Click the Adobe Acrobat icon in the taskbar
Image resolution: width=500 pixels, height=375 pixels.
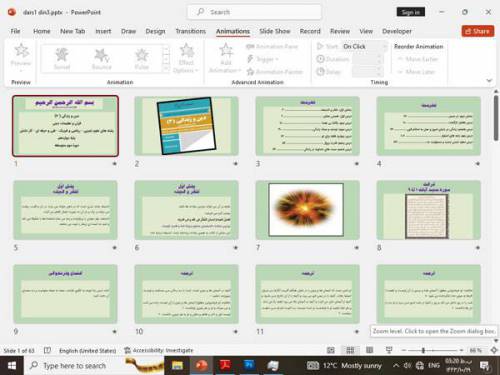pyautogui.click(x=225, y=366)
